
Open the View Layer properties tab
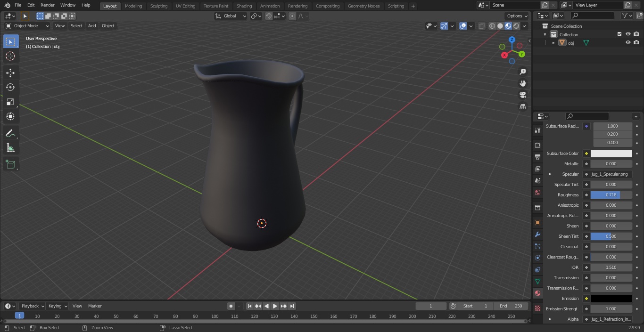[537, 169]
